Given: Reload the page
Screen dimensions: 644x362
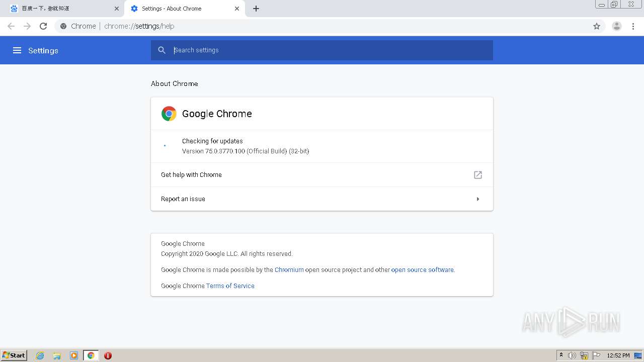Looking at the screenshot, I should point(43,26).
